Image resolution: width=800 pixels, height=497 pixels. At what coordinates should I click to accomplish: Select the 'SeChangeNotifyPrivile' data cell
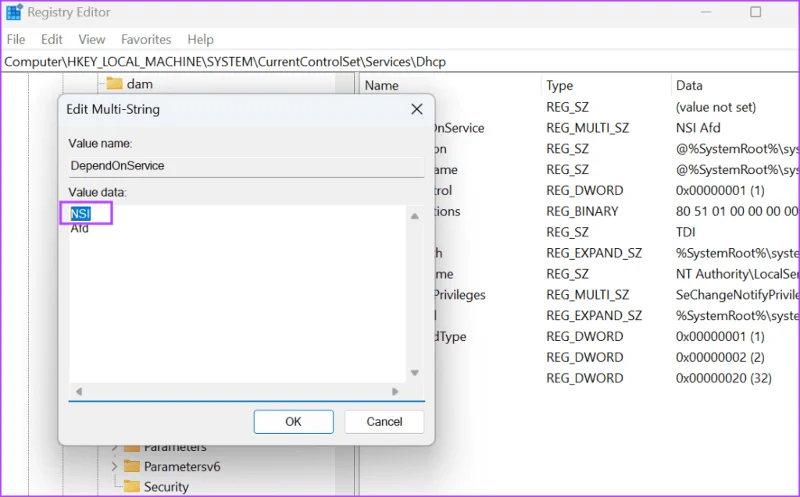pos(737,295)
